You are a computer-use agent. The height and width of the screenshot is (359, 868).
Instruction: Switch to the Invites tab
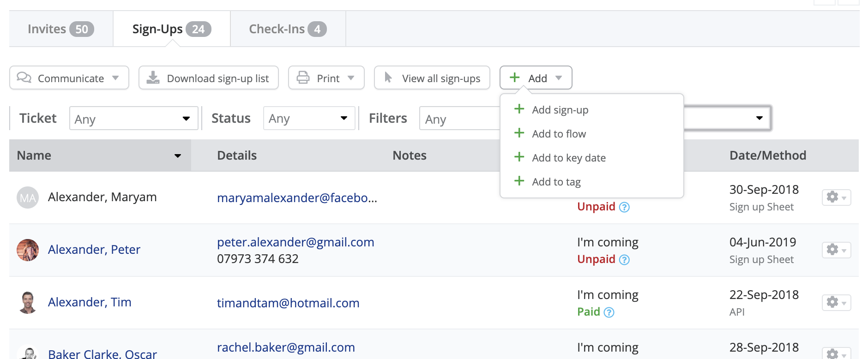(x=61, y=29)
